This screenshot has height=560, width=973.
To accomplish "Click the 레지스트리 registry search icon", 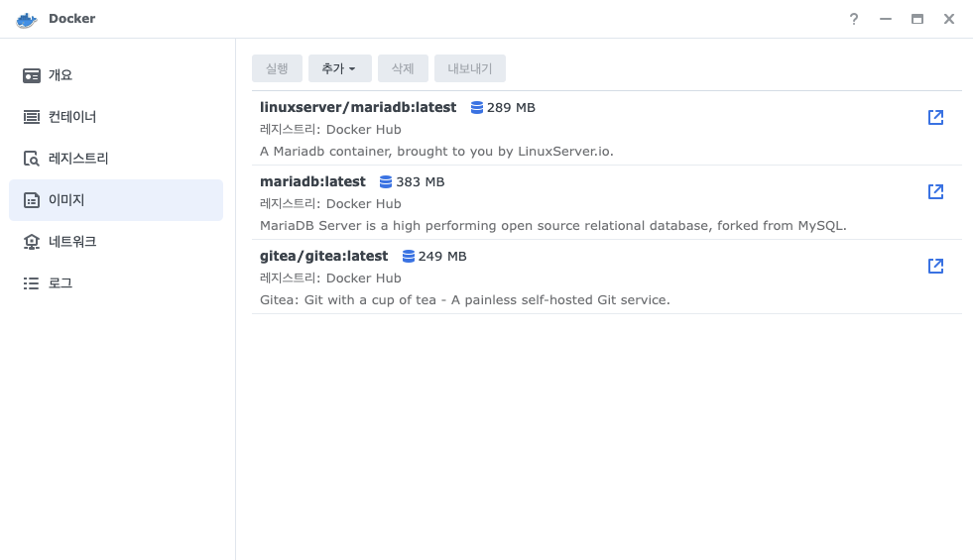I will 32,159.
